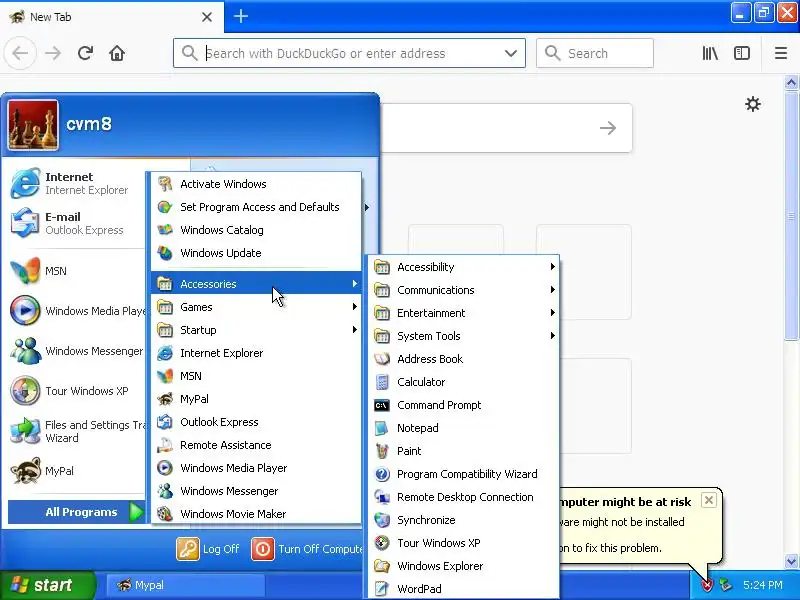The height and width of the screenshot is (600, 800).
Task: Open Windows Messenger in All Programs list
Action: point(256,490)
